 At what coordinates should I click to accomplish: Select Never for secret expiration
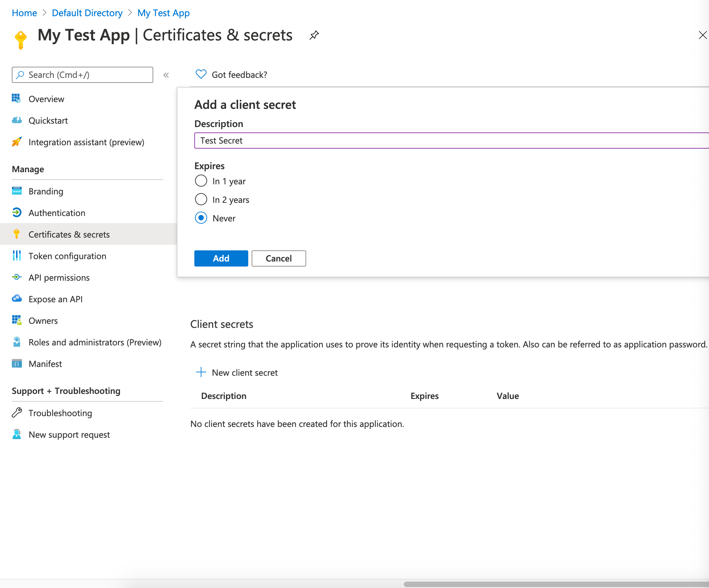[201, 218]
